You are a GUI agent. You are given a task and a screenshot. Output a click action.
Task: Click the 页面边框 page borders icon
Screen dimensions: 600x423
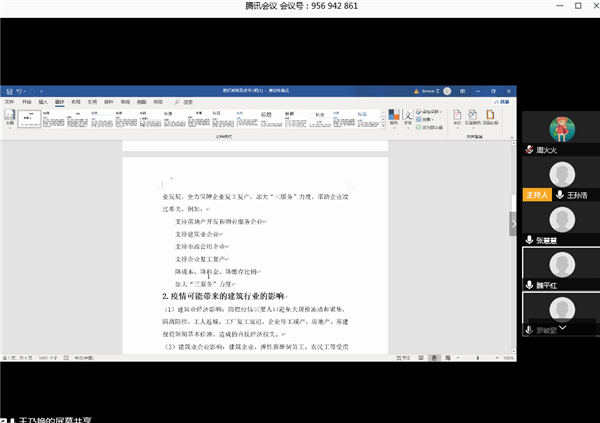click(490, 118)
